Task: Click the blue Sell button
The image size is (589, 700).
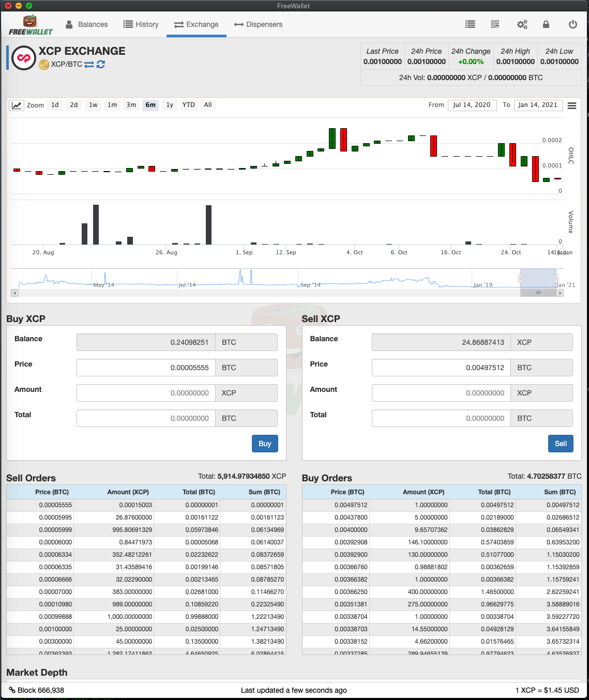Action: pyautogui.click(x=561, y=444)
